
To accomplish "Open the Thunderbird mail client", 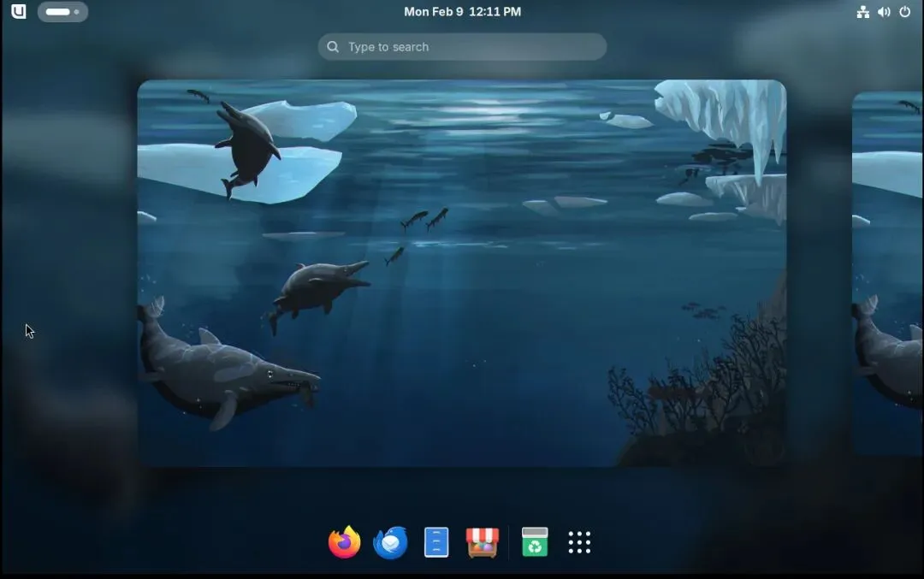I will (390, 542).
